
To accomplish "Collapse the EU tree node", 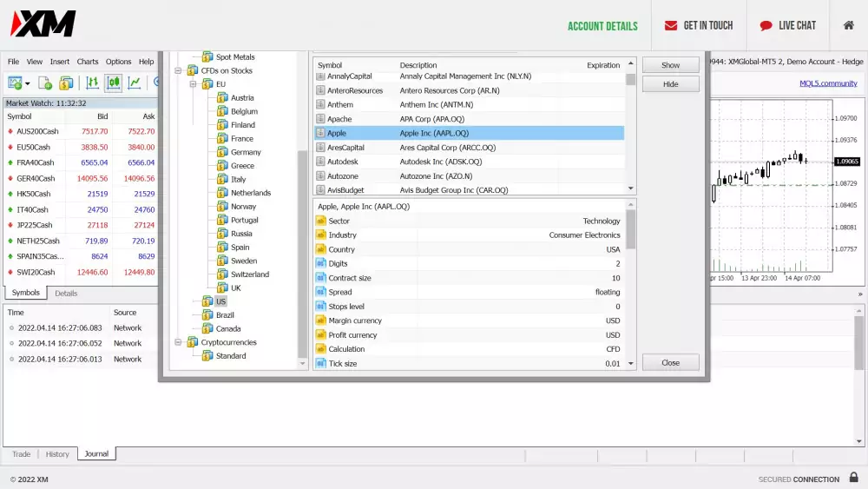I will 193,84.
